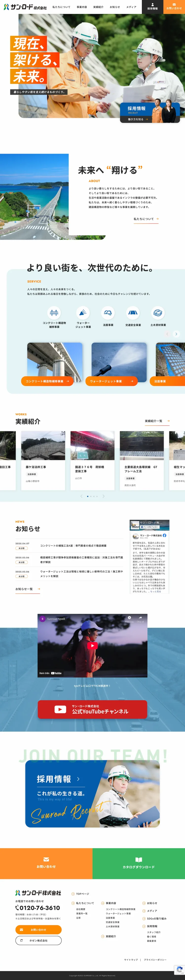Click the 働き方を知る arrow link

pyautogui.click(x=138, y=119)
